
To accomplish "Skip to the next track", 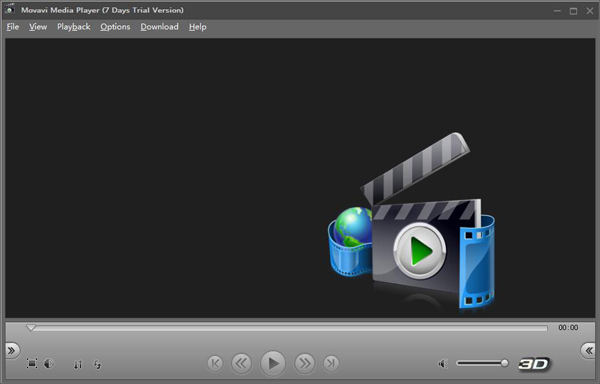I will point(331,363).
